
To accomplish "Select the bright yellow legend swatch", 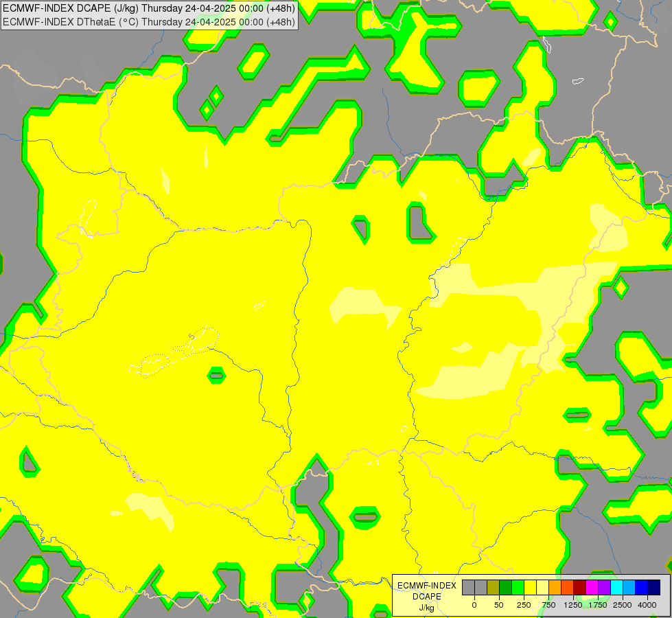I will point(530,587).
